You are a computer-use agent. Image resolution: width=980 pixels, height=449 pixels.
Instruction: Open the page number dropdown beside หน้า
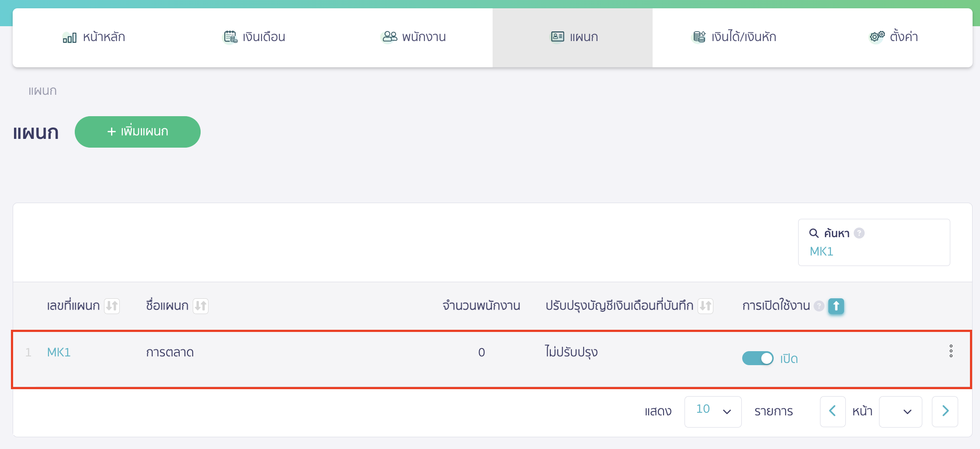pyautogui.click(x=900, y=411)
